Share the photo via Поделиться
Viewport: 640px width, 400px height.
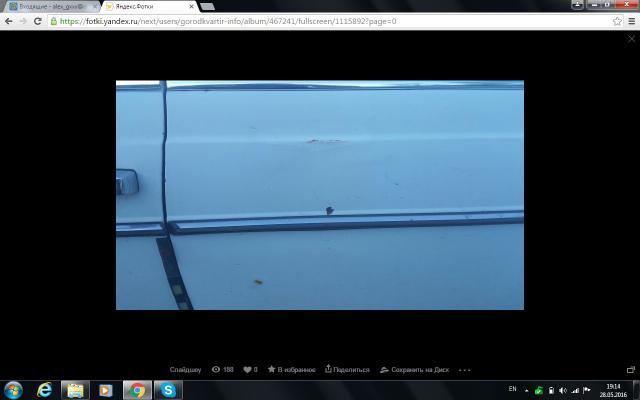coord(349,369)
